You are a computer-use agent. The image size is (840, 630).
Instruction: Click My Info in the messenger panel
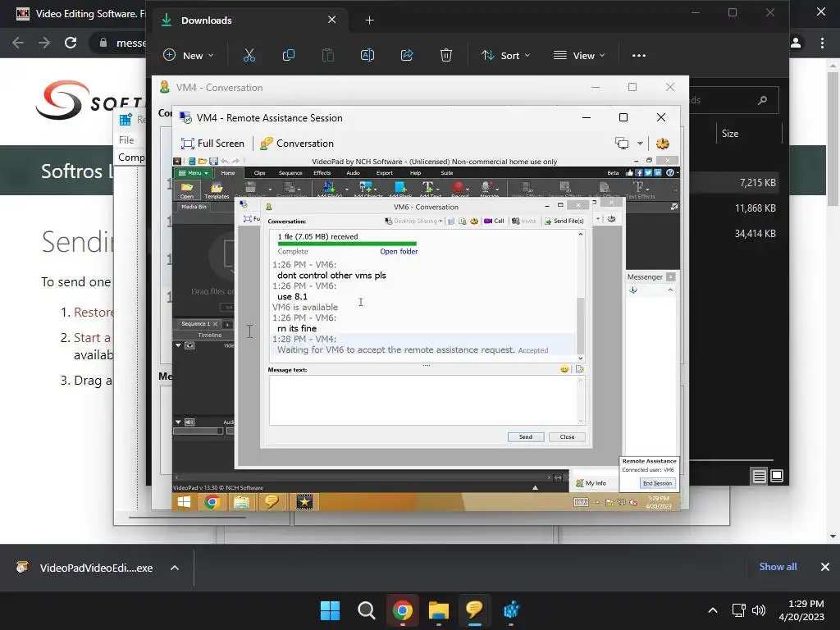coord(591,483)
